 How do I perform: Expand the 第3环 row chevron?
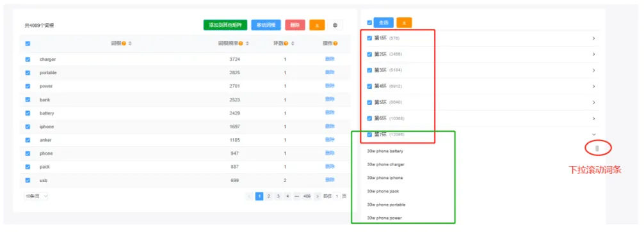click(x=594, y=70)
